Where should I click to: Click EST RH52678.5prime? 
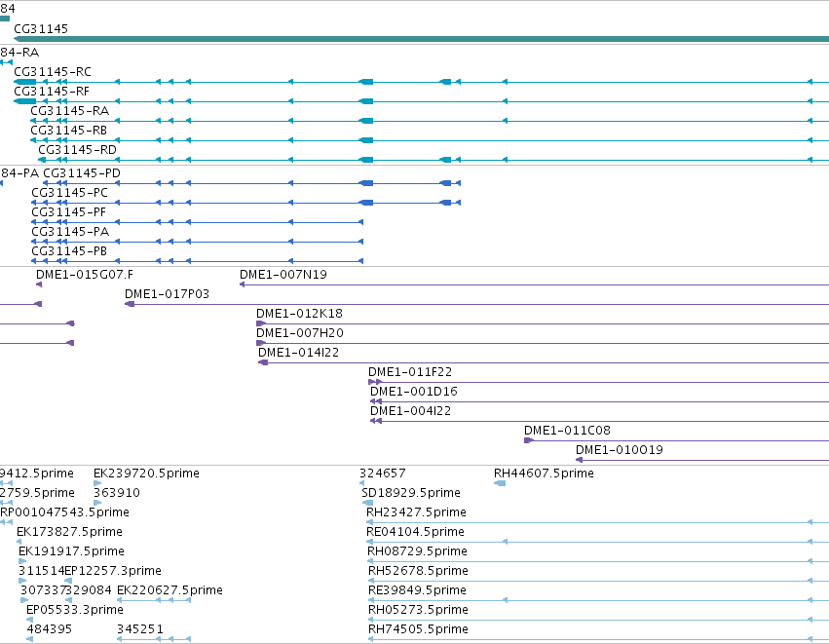point(419,572)
